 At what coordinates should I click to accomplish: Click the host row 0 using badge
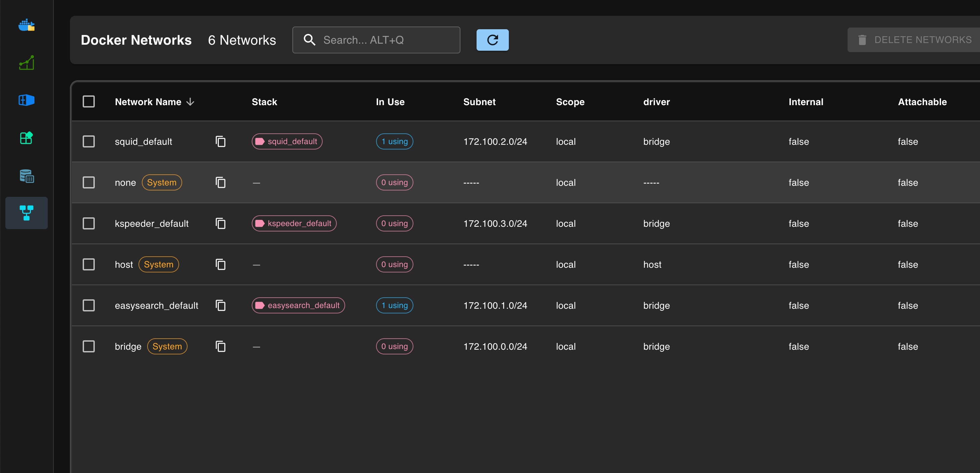click(x=395, y=265)
